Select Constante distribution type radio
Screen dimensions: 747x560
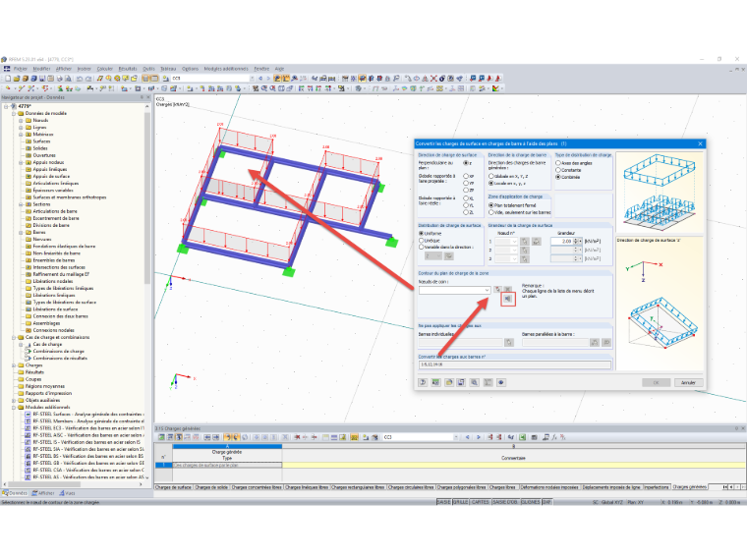tap(558, 170)
